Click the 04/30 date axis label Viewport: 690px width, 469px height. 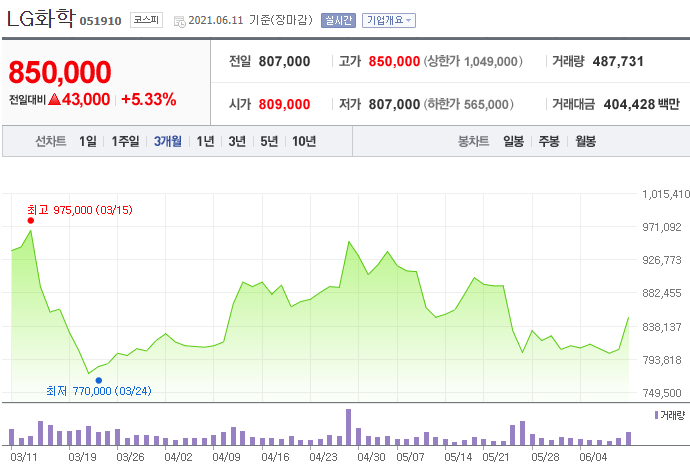tap(371, 457)
